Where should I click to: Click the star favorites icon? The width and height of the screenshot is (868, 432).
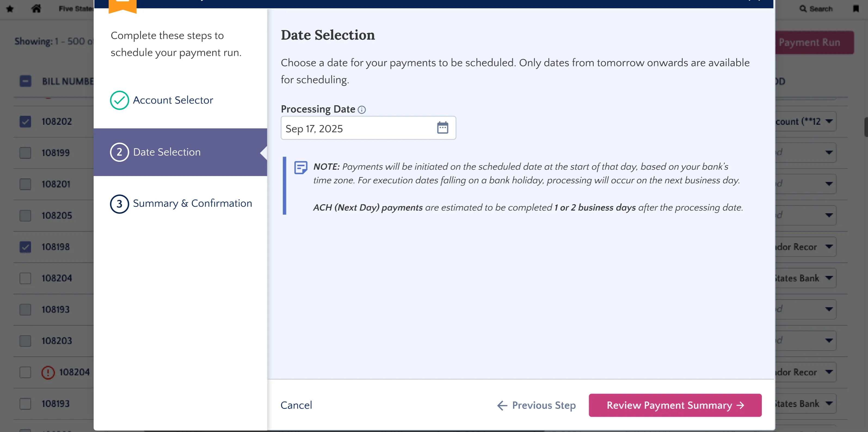(10, 9)
